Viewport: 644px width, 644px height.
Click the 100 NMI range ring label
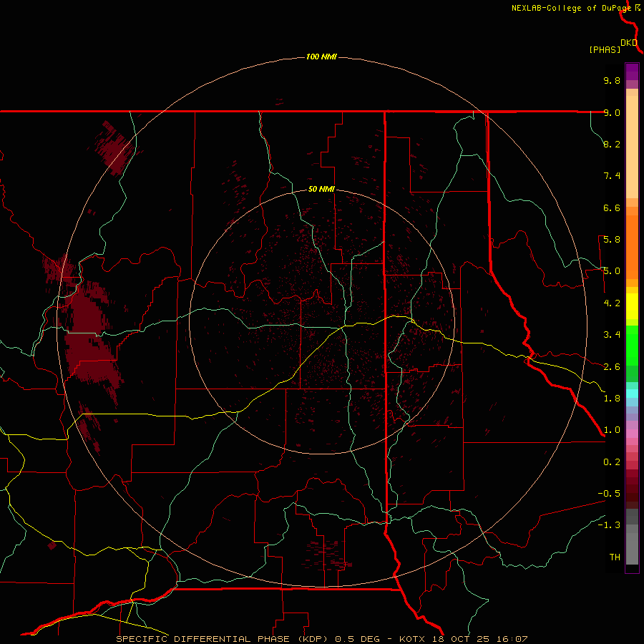point(321,57)
